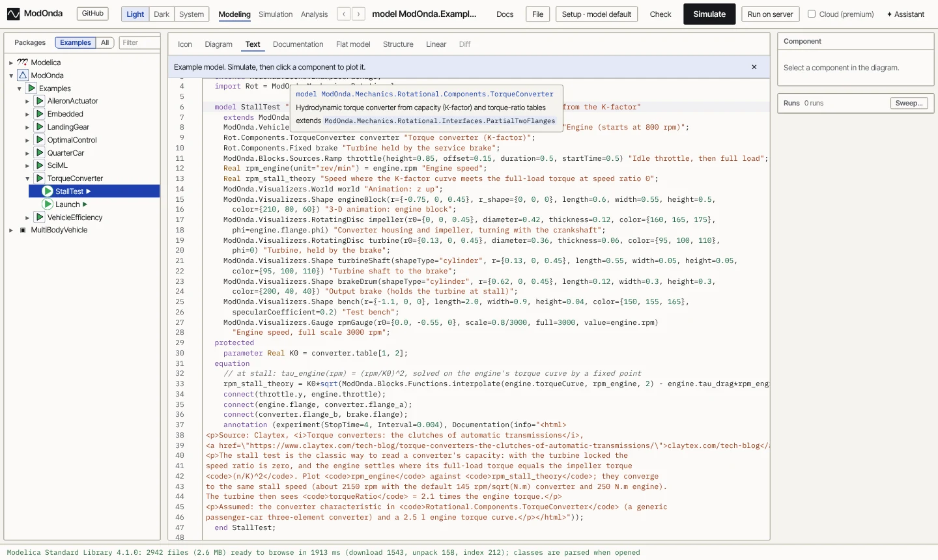Expand the VehicleEfficiency node
Viewport: 938px width, 560px height.
(27, 217)
